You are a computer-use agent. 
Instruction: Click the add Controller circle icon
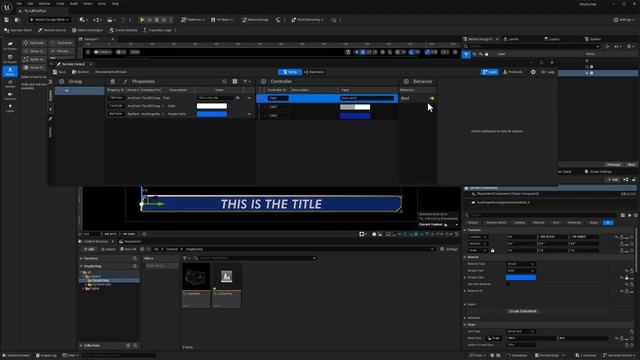pos(263,81)
